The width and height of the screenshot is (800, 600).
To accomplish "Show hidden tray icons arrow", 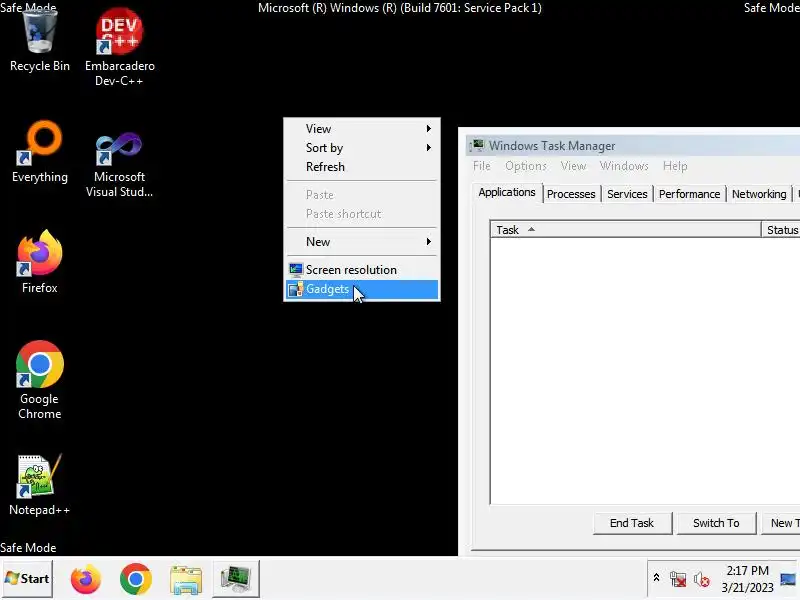I will point(656,578).
